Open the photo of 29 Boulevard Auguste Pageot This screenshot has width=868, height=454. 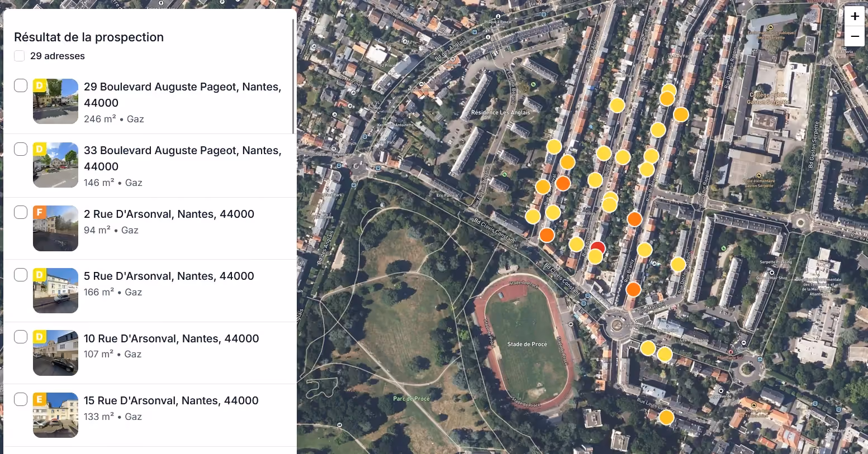pyautogui.click(x=55, y=101)
